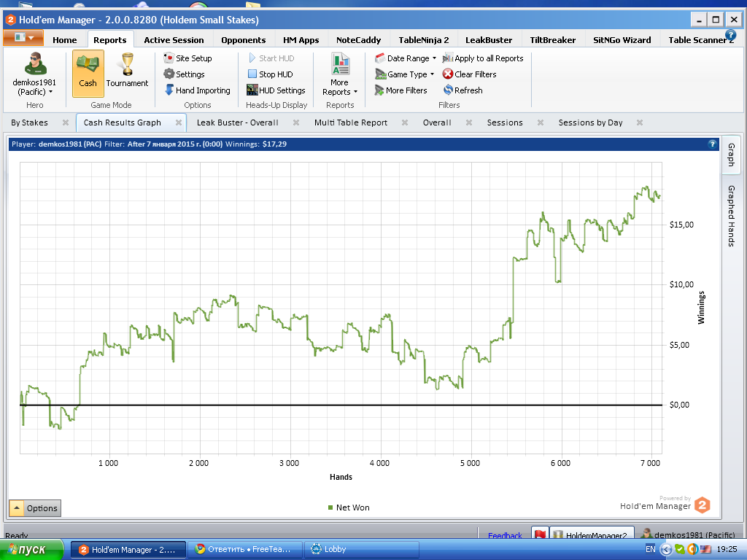Screen dimensions: 747x560
Task: Select Cash game mode
Action: pyautogui.click(x=88, y=74)
